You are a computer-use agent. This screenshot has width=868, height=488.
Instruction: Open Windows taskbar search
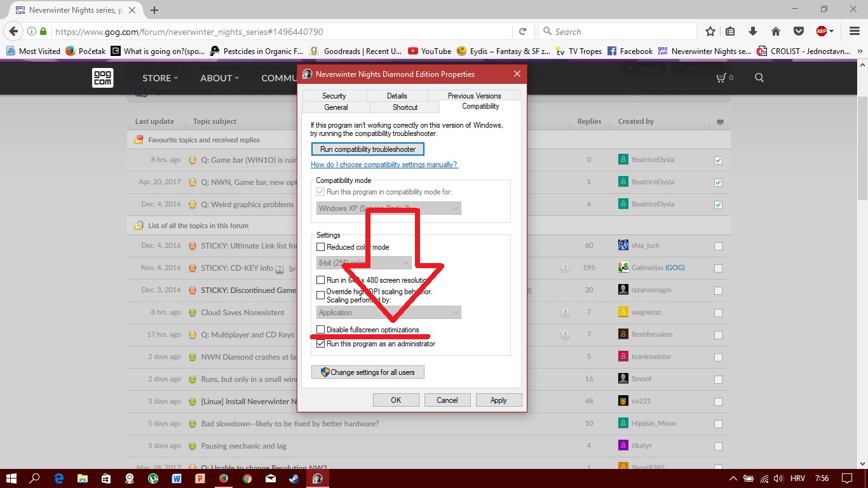(34, 478)
